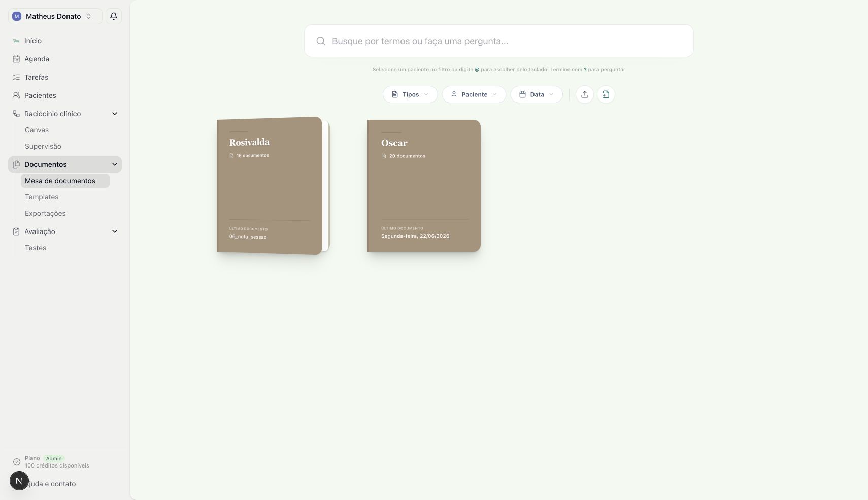Click 06_nota_sessao last document text
Viewport: 868px width, 500px height.
[248, 237]
